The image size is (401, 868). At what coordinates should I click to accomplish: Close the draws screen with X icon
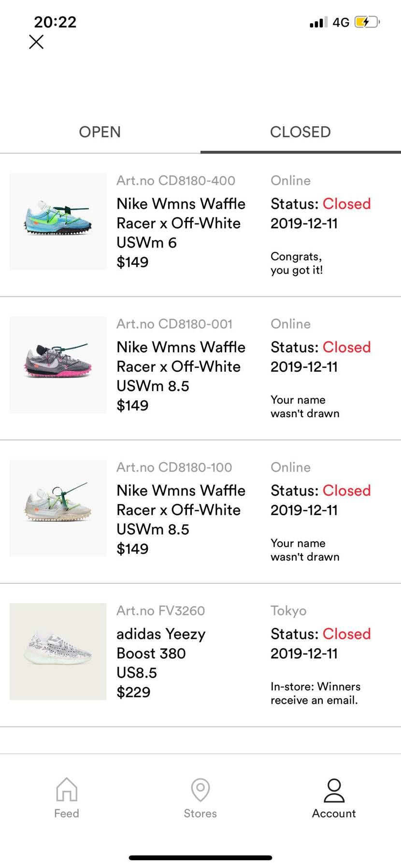click(x=36, y=42)
